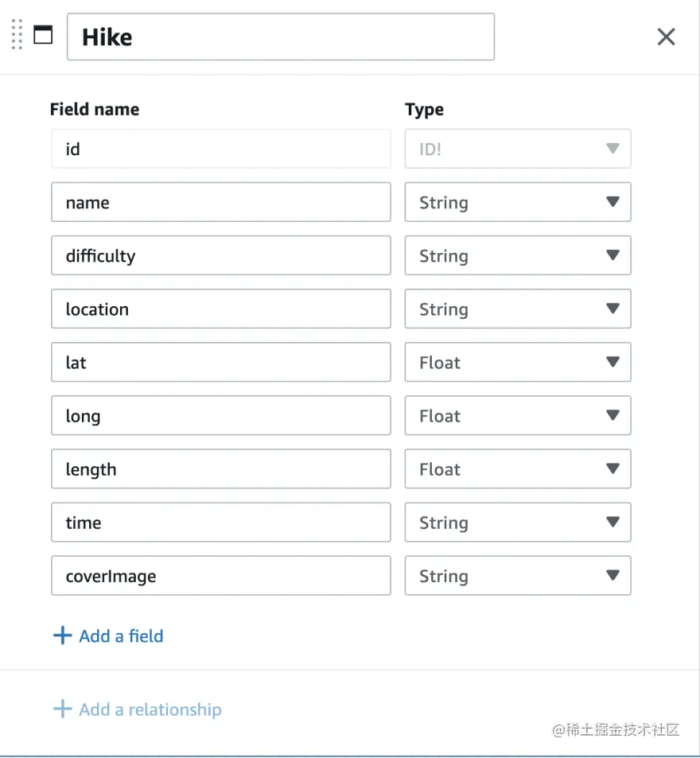This screenshot has width=700, height=758.
Task: Change the coverImage field type
Action: click(x=517, y=575)
